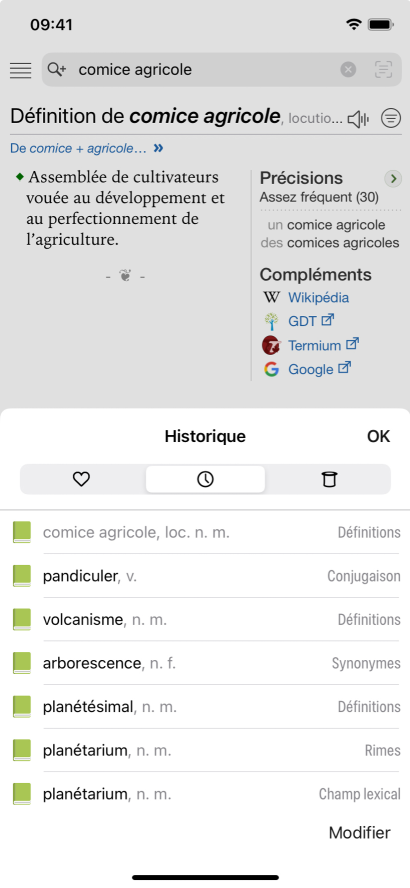Open the hamburger menu icon

coord(20,70)
